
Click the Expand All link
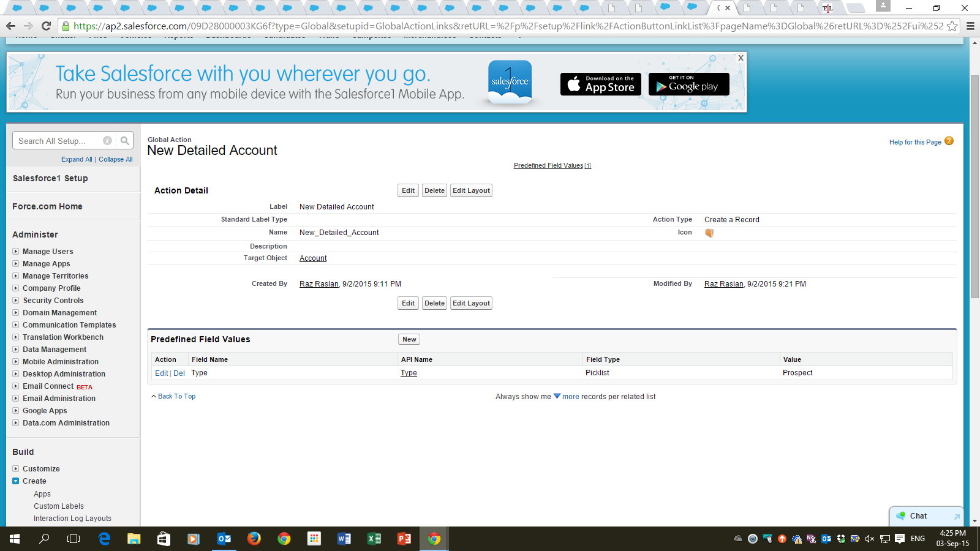point(77,159)
